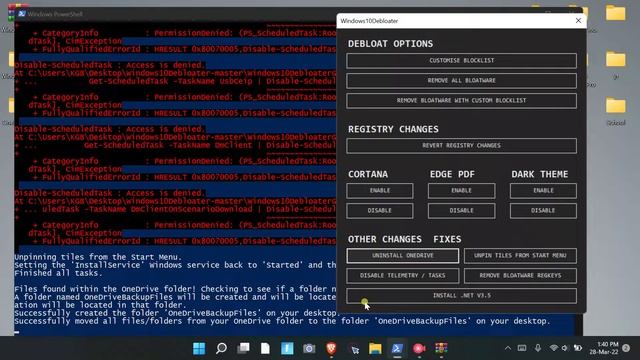The image size is (640, 360).
Task: Switch to PowerShell taskbar icon
Action: point(397,348)
